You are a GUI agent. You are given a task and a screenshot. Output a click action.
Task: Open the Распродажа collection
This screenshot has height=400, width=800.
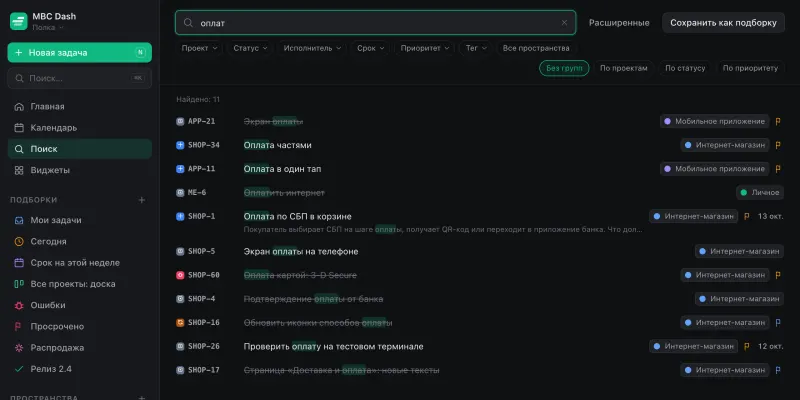tap(80, 347)
